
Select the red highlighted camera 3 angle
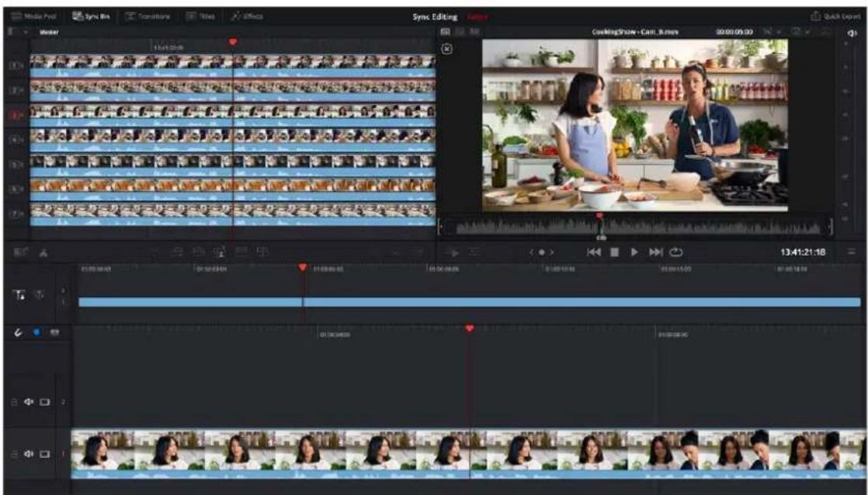(x=16, y=115)
